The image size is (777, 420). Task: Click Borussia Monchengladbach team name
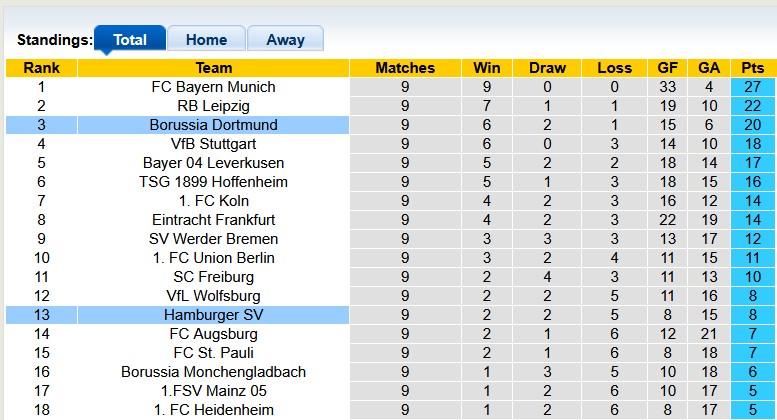coord(214,372)
